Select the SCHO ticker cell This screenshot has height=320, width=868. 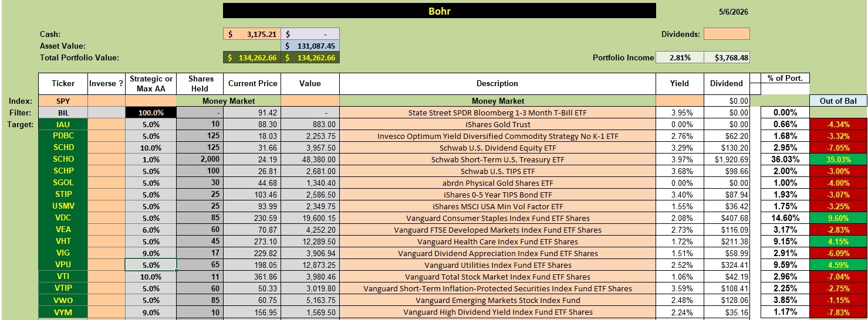pyautogui.click(x=63, y=159)
